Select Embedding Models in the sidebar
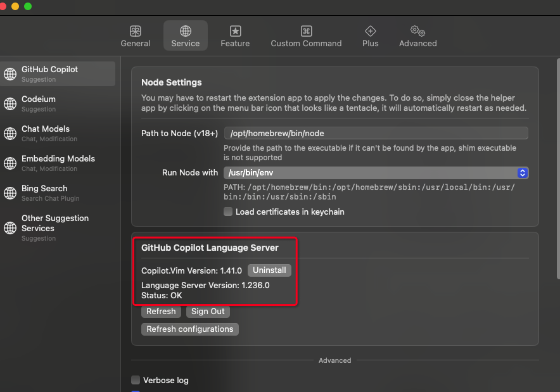Viewport: 560px width, 392px height. coord(58,163)
